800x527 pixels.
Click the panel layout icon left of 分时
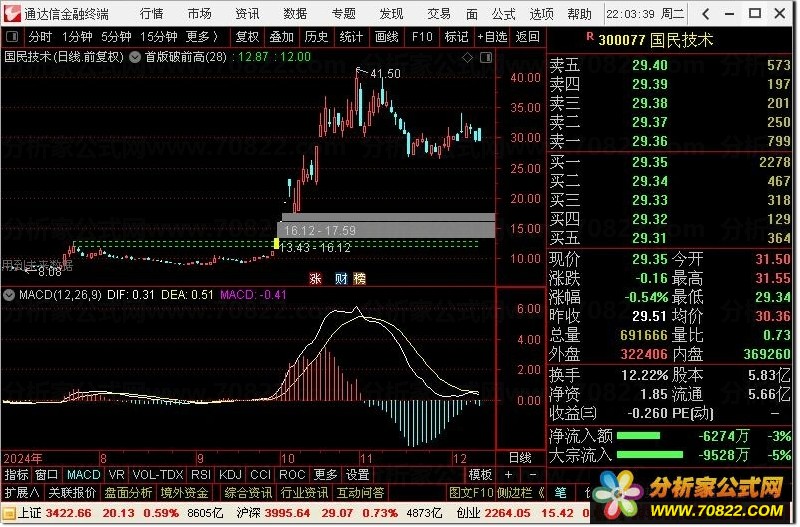tap(12, 37)
